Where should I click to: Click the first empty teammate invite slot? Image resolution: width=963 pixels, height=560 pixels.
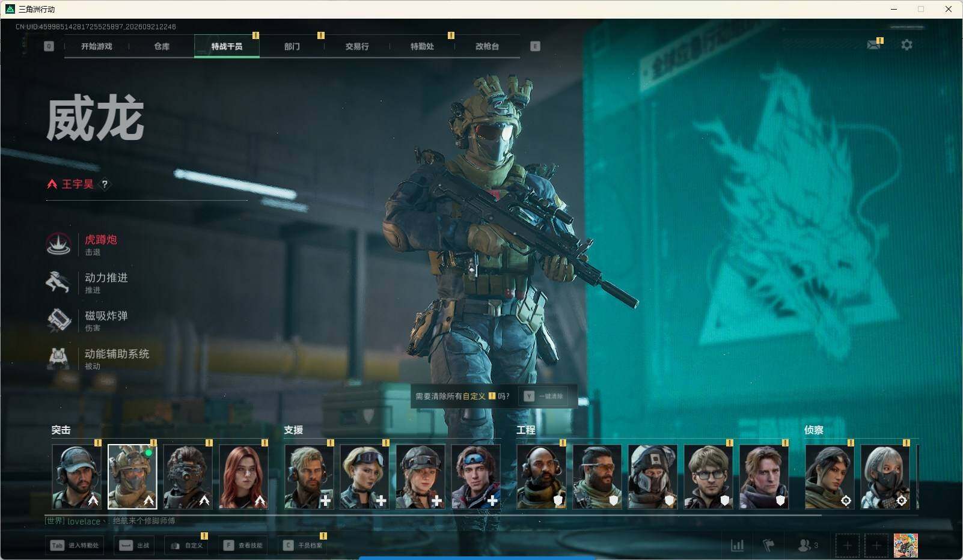point(847,546)
